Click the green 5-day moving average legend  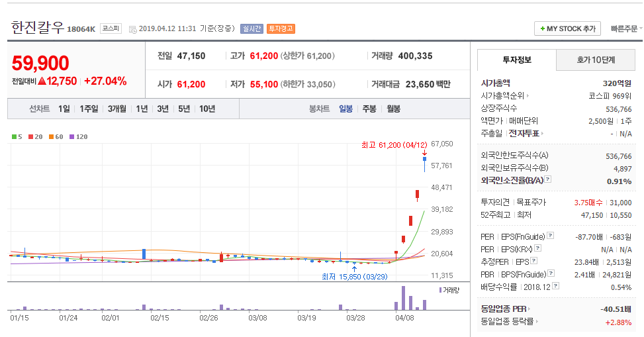(17, 137)
